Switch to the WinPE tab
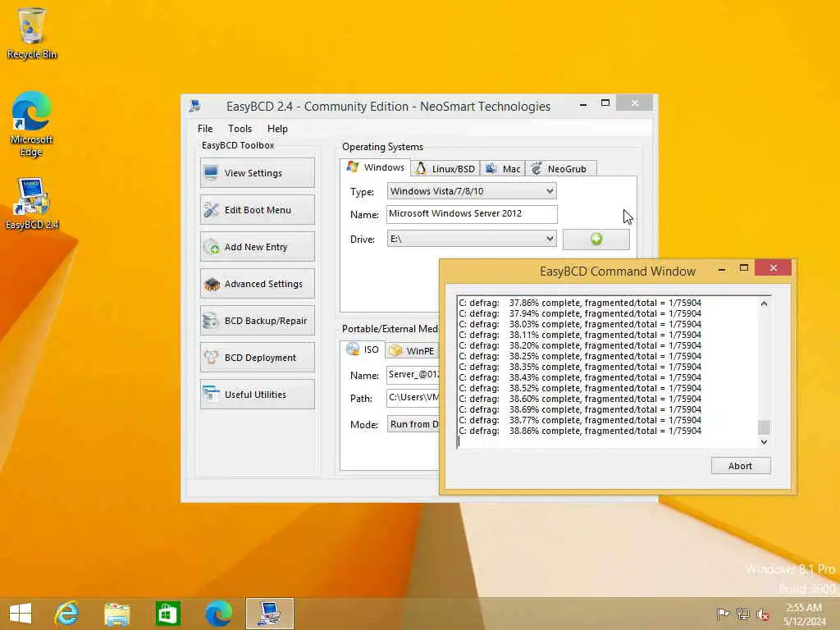Viewport: 840px width, 630px height. [x=413, y=351]
